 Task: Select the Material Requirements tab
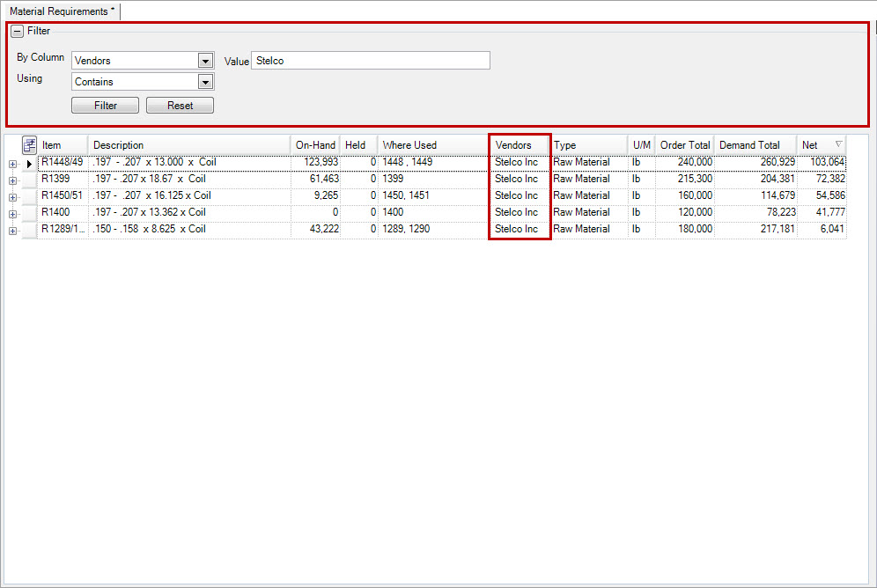(x=62, y=11)
